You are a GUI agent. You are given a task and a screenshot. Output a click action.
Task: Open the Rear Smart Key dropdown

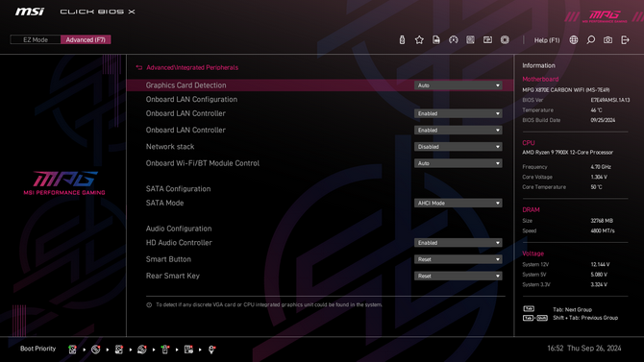458,276
